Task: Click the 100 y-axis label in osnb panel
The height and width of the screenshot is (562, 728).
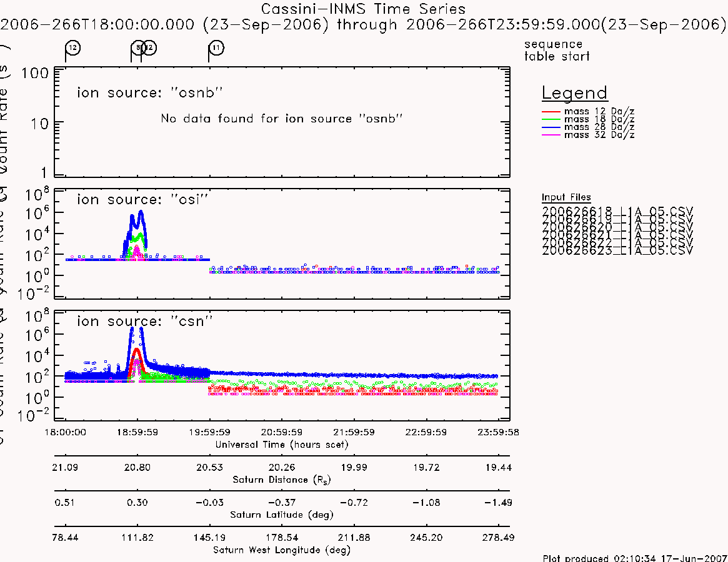Action: pyautogui.click(x=35, y=73)
